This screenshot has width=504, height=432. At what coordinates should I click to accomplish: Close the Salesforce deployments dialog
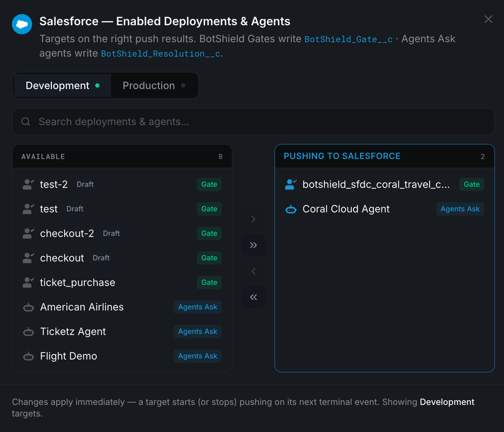(488, 19)
